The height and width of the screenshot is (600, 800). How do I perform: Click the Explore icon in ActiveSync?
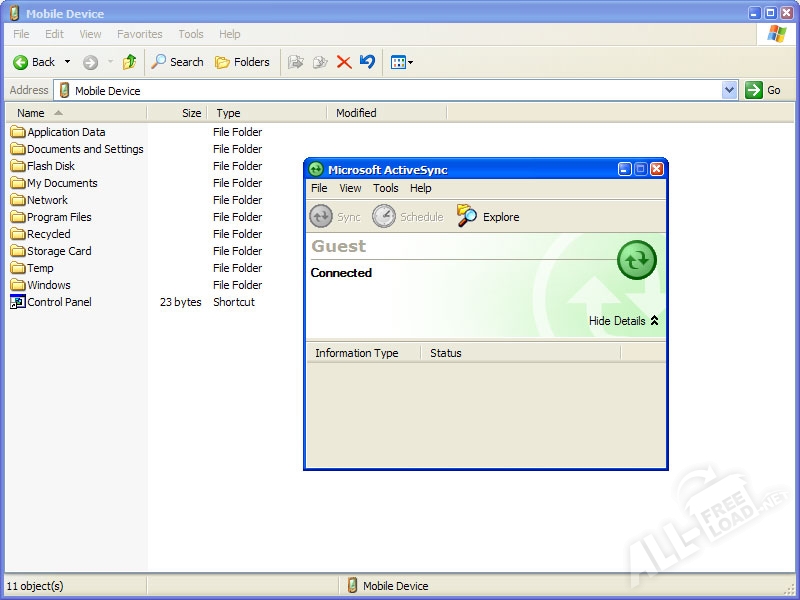coord(467,216)
